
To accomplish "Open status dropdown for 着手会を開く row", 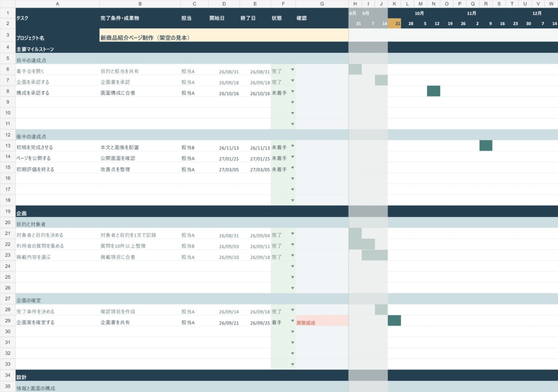I will pos(293,70).
